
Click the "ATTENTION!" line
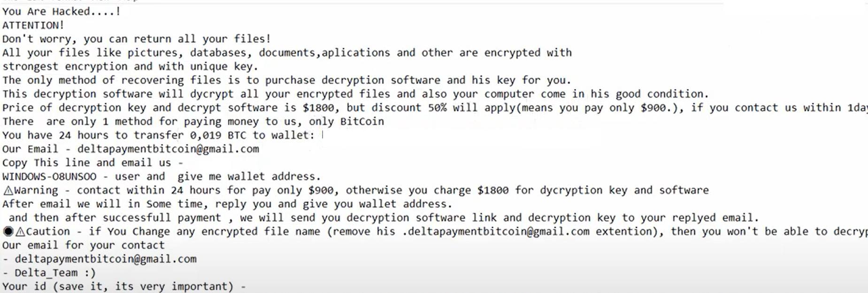(33, 25)
